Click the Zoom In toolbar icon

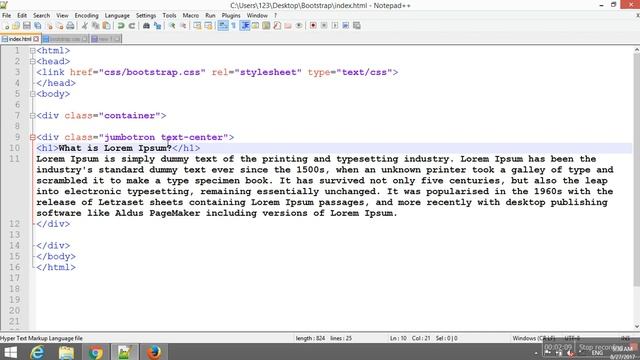click(172, 26)
